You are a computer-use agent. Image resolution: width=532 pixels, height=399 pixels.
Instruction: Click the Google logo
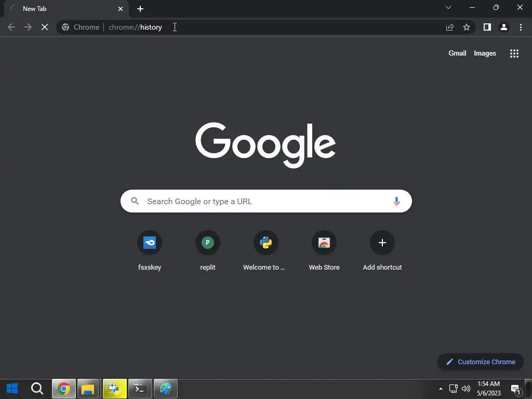tap(265, 145)
